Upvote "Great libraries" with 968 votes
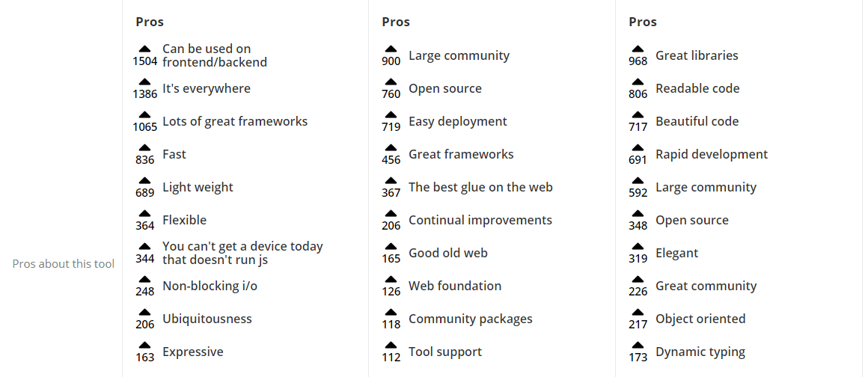This screenshot has height=377, width=868. 638,49
